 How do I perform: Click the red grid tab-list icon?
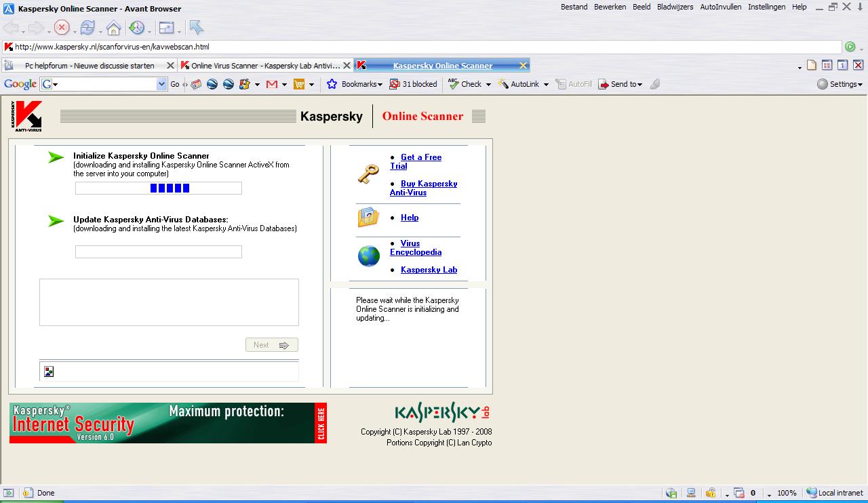coord(827,66)
